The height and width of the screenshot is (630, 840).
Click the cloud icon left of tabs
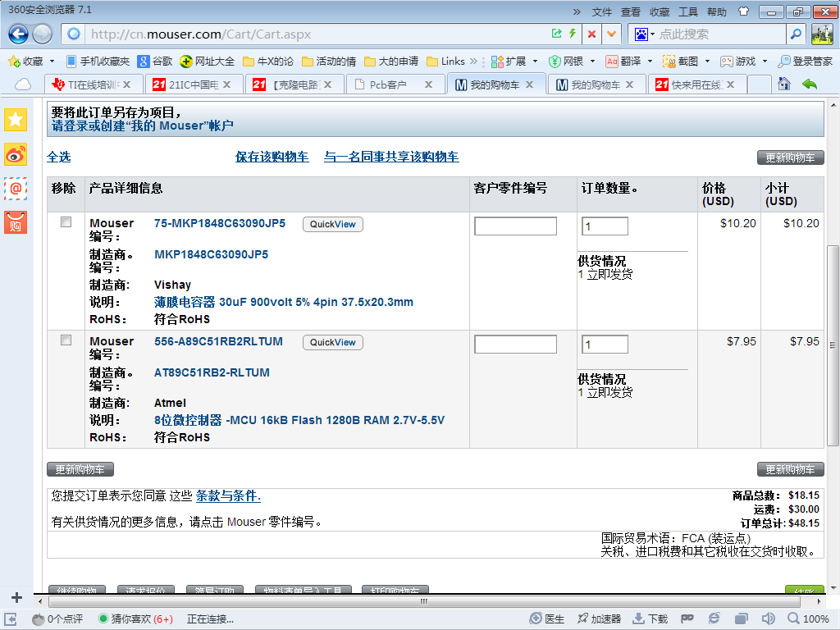coord(23,84)
